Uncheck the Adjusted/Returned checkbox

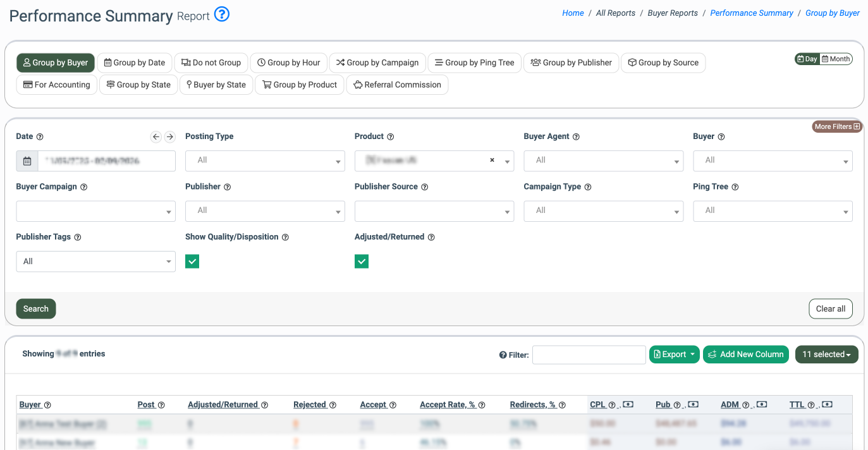(x=362, y=261)
